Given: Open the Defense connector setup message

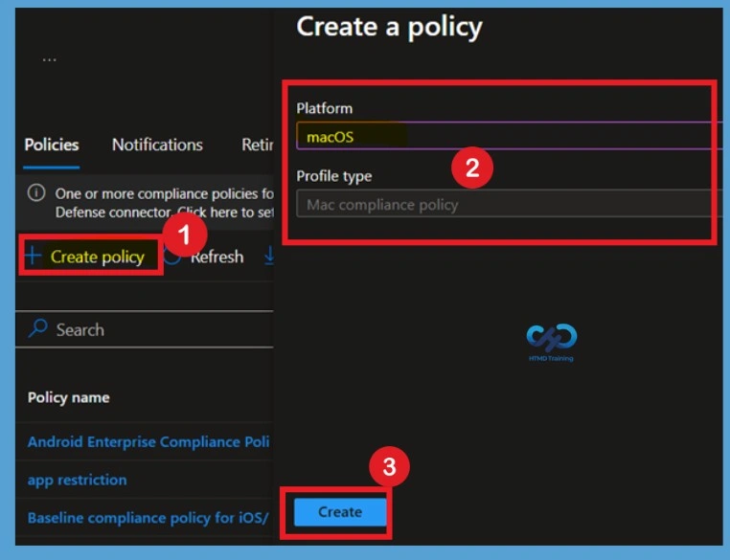Looking at the screenshot, I should pyautogui.click(x=164, y=203).
